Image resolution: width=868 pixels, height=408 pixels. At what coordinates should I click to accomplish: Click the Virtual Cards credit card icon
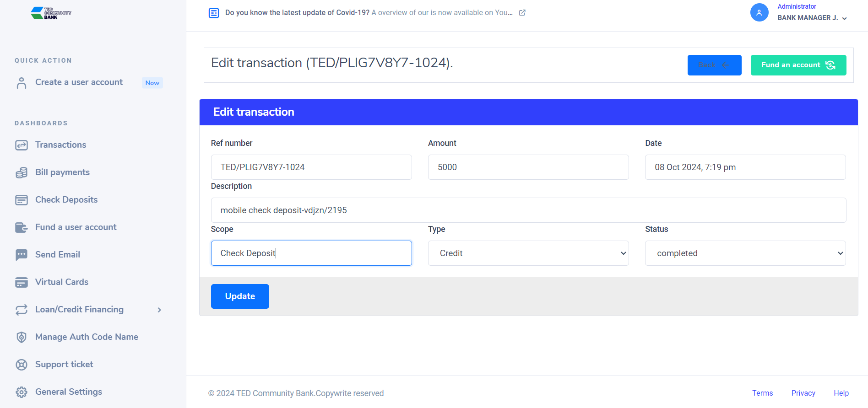[x=22, y=282]
